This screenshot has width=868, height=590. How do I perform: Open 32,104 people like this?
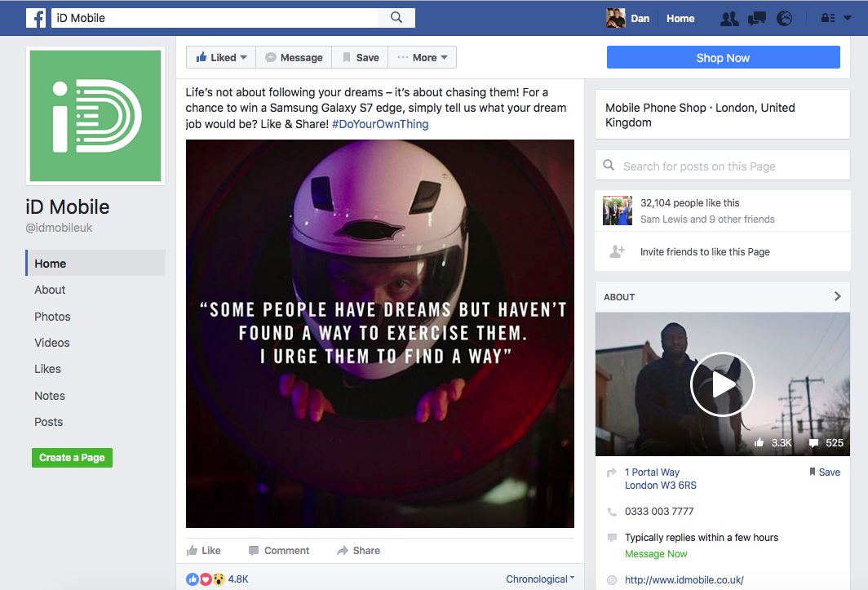(x=690, y=202)
